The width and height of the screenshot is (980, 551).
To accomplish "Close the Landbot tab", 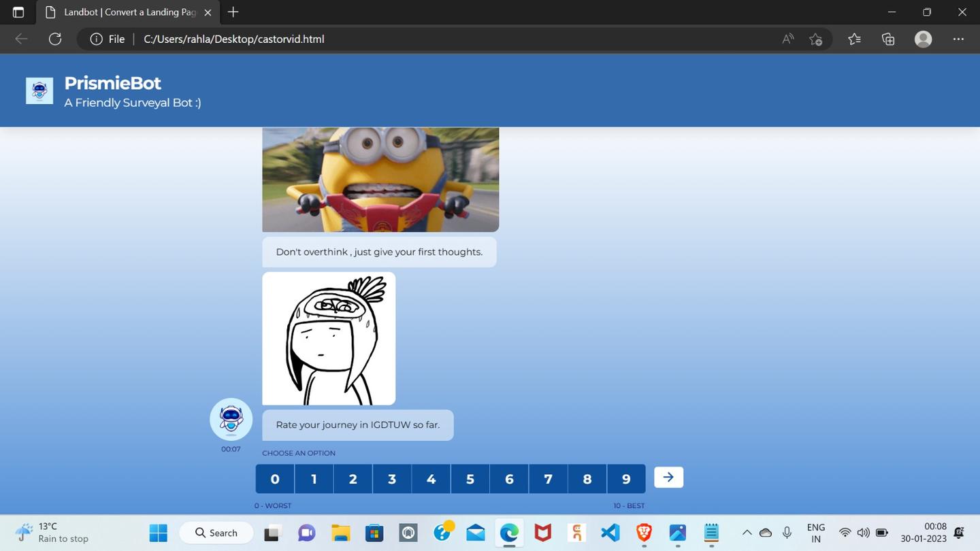I will (208, 12).
